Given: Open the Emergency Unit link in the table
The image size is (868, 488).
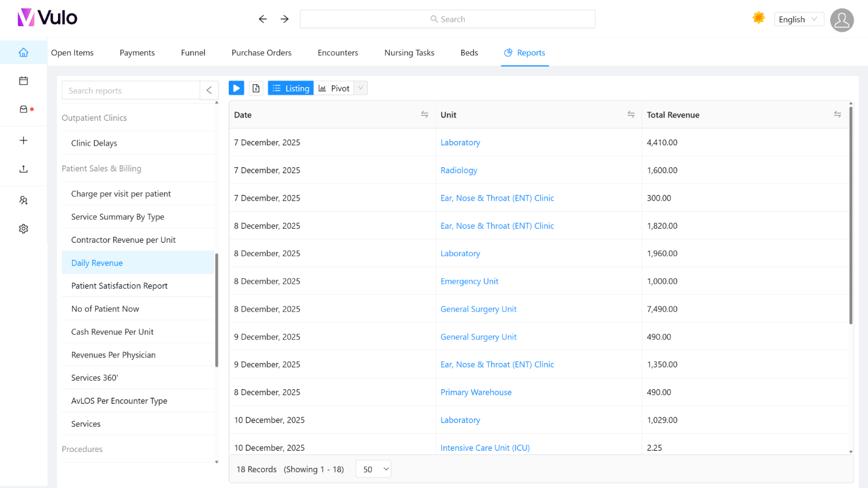Looking at the screenshot, I should coord(469,281).
